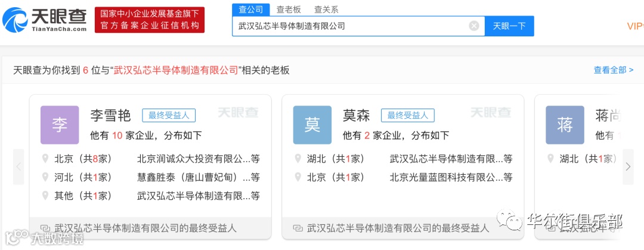Click 莫森's 最终受益人 tag
This screenshot has width=644, height=250.
tap(408, 116)
